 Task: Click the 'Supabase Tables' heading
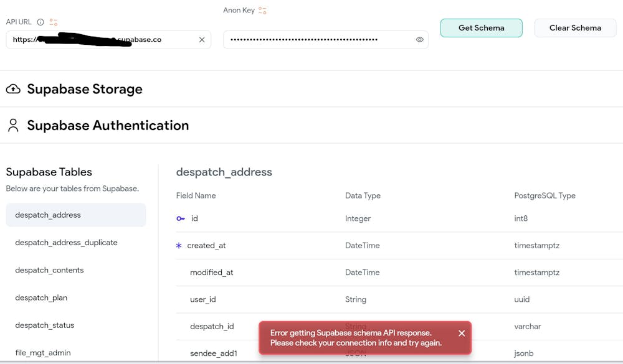(49, 172)
